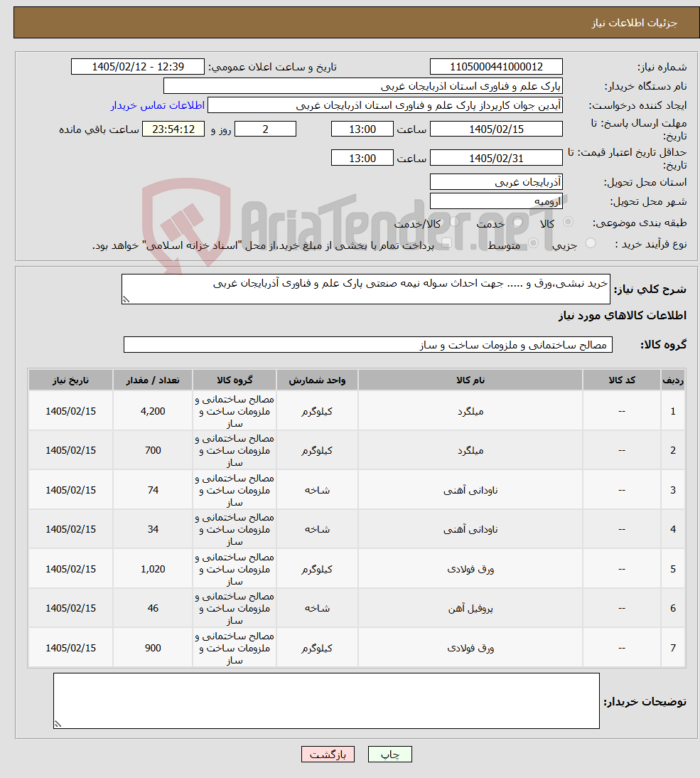Select the کالا/خدمت radio button
The height and width of the screenshot is (778, 700).
(453, 222)
